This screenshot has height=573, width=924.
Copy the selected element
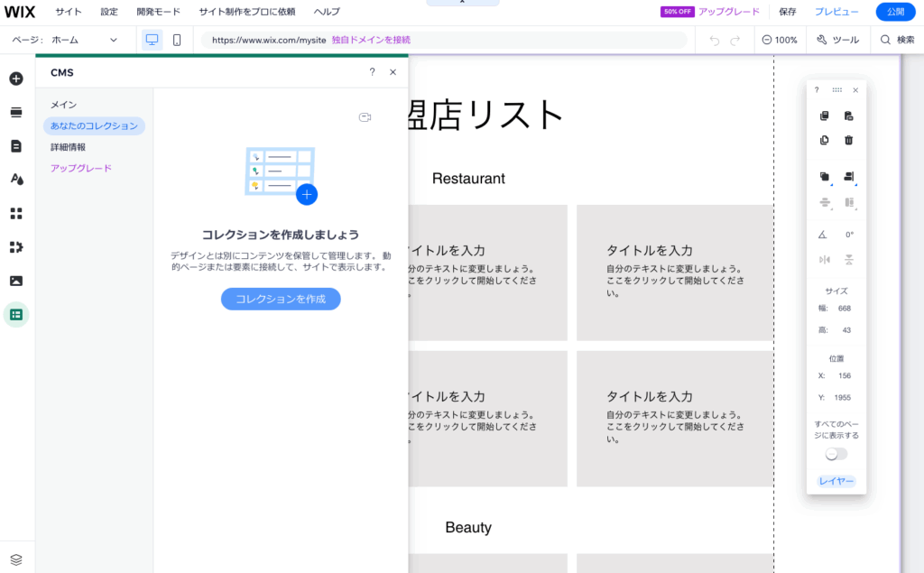coord(824,116)
